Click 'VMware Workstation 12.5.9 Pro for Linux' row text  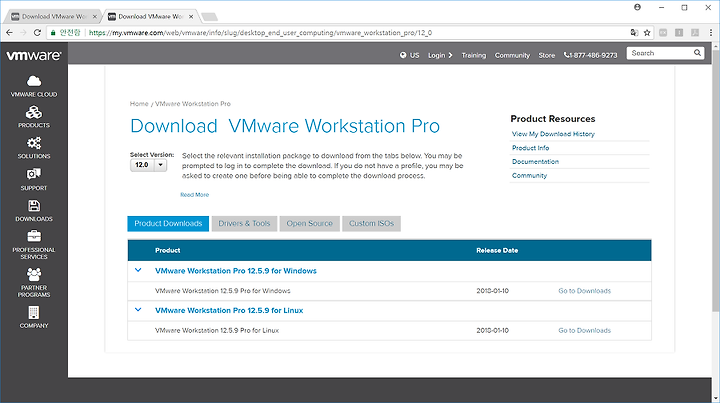click(x=217, y=330)
